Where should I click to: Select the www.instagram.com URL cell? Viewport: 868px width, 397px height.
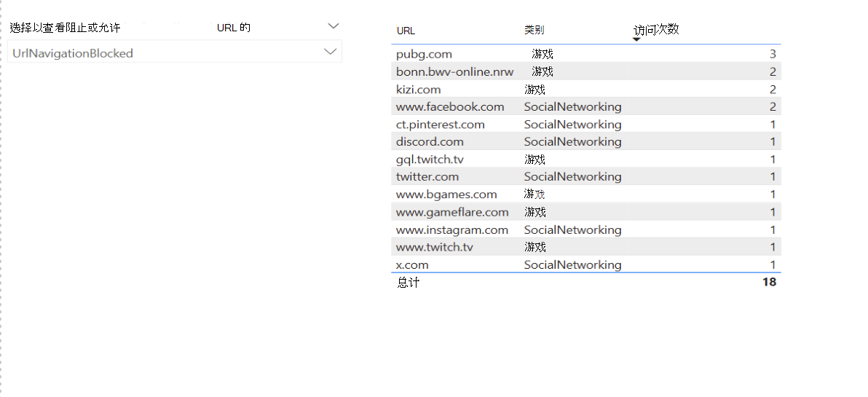coord(451,229)
